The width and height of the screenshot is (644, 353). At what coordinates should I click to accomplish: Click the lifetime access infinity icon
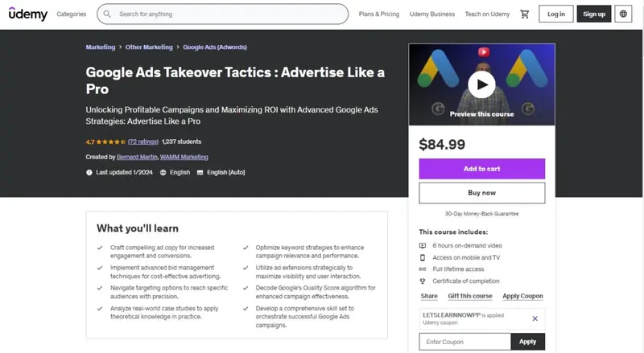(x=422, y=269)
